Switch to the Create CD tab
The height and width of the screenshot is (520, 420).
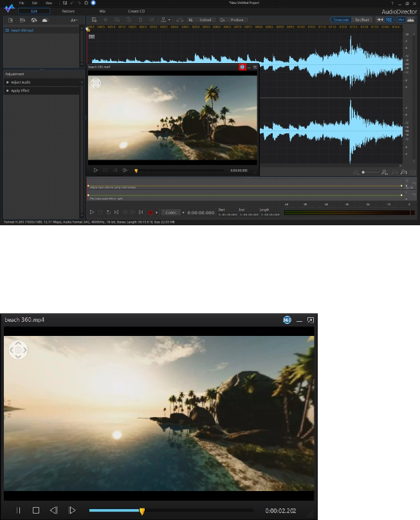pyautogui.click(x=136, y=12)
